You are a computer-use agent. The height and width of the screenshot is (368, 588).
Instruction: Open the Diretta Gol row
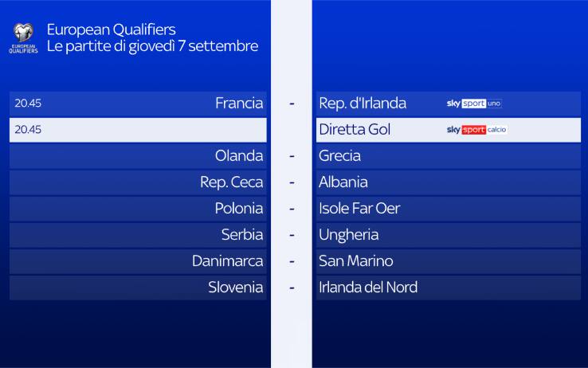coord(355,130)
